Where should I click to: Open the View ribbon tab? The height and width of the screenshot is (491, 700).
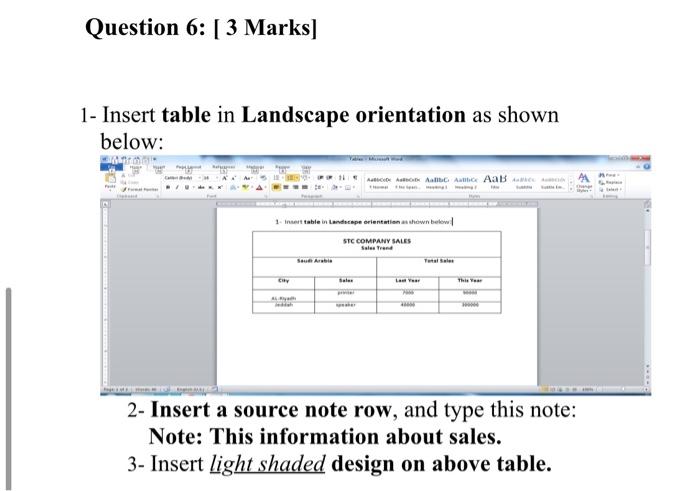(306, 167)
